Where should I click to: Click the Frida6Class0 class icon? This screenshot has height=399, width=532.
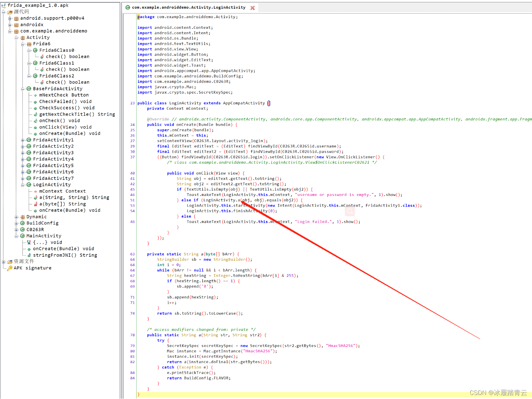[35, 50]
